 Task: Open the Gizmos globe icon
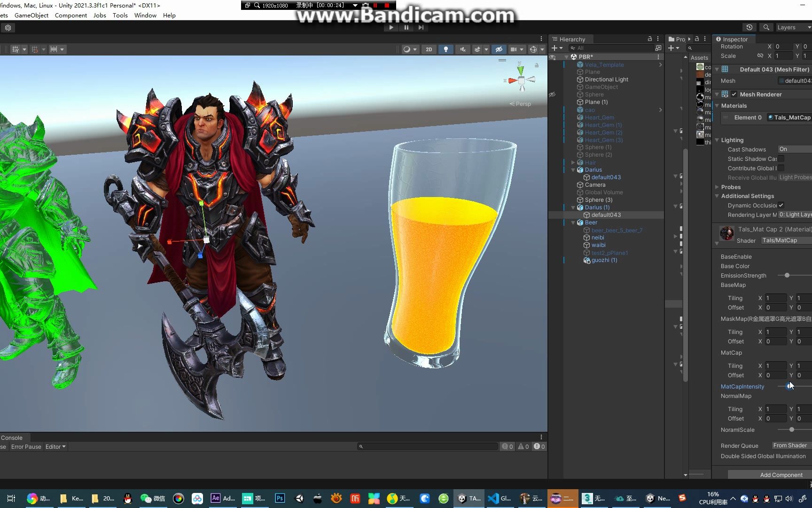point(533,49)
